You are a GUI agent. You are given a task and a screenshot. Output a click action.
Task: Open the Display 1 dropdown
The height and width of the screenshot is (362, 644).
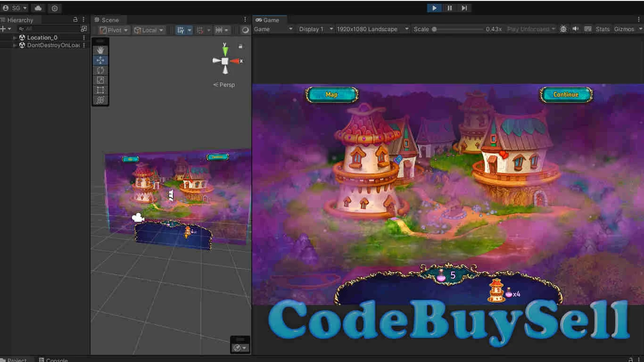[316, 29]
